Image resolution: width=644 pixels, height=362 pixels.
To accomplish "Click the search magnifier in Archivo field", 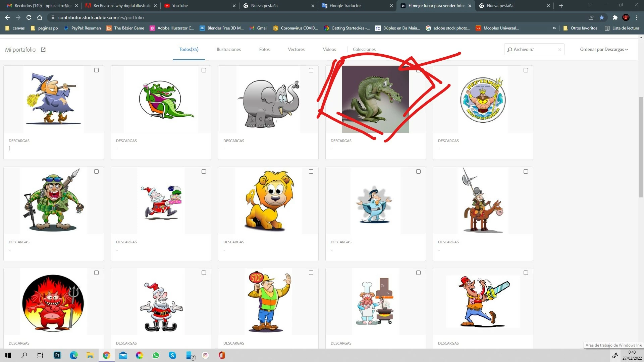I will [510, 50].
